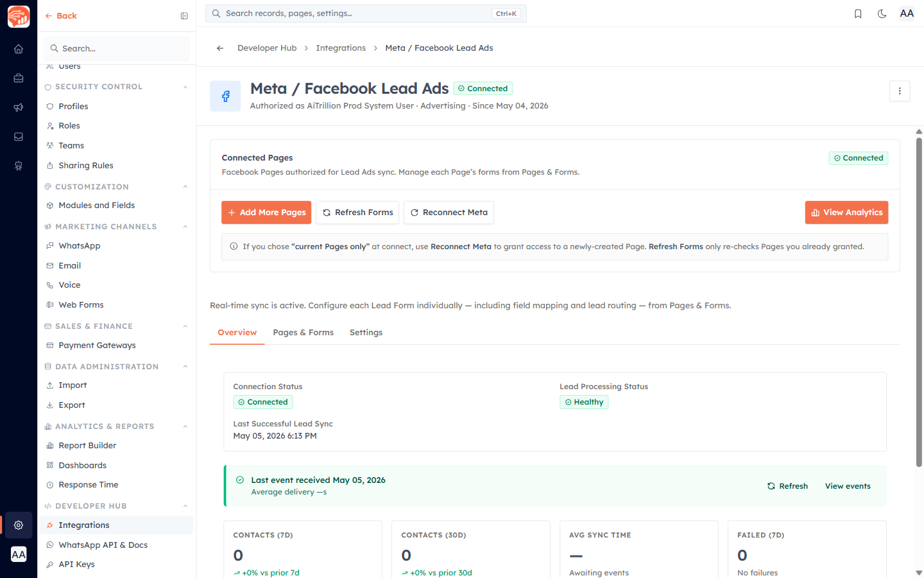Collapse the Customization section
Image resolution: width=924 pixels, height=578 pixels.
point(185,187)
